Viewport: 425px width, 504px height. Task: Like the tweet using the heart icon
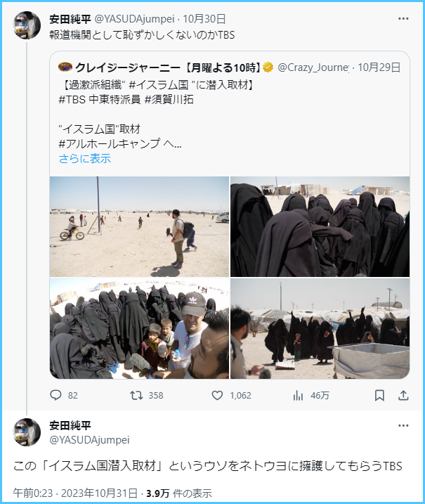(x=218, y=395)
